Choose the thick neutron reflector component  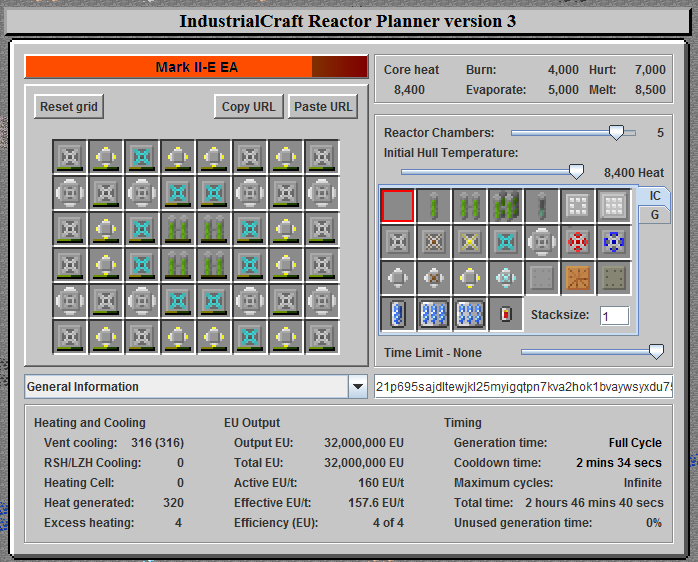[613, 206]
